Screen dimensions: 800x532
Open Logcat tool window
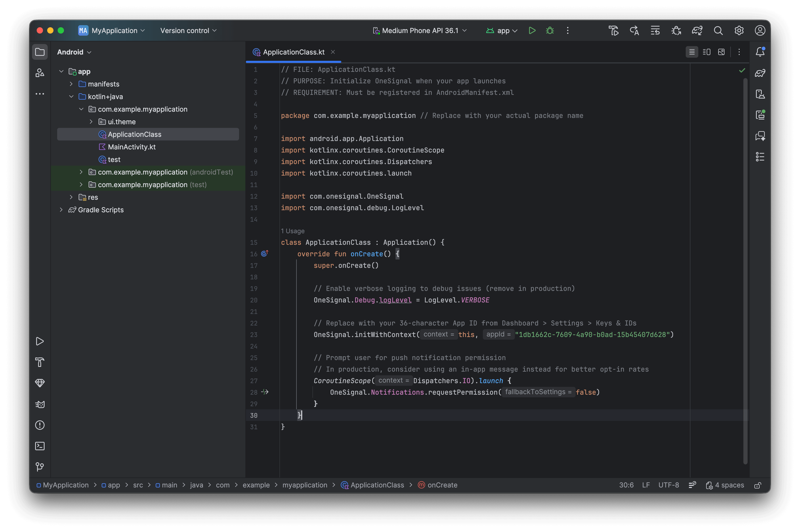(40, 404)
